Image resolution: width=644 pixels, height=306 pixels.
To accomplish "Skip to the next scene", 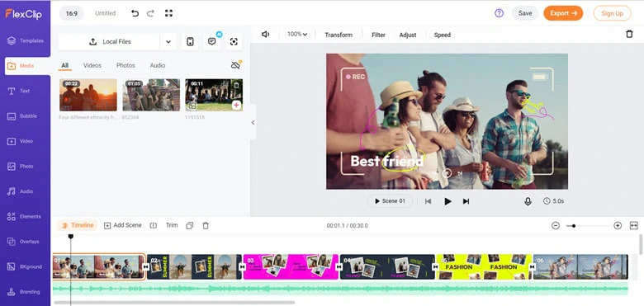I will (x=466, y=201).
